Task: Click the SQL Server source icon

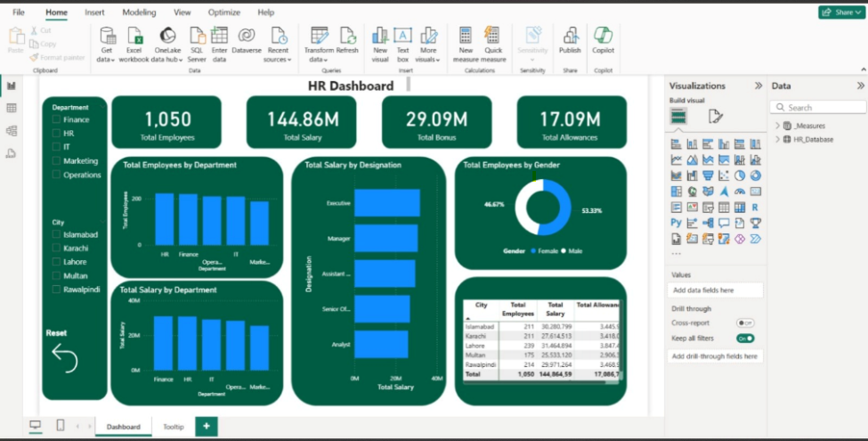Action: (197, 36)
